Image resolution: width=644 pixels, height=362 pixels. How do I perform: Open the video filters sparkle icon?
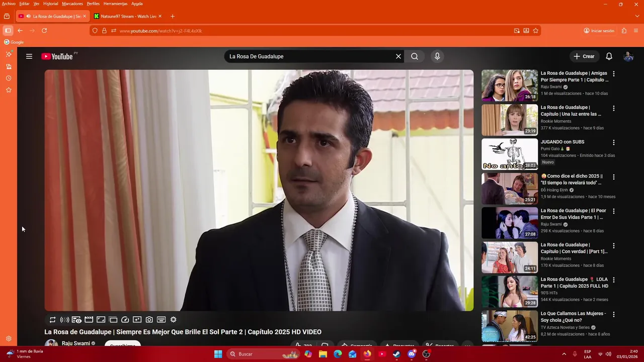pos(137,320)
